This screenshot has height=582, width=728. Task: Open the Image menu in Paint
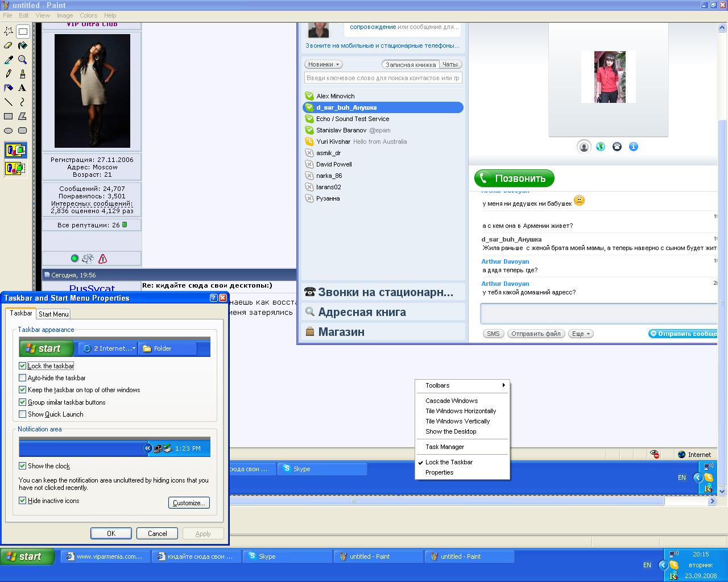(64, 15)
